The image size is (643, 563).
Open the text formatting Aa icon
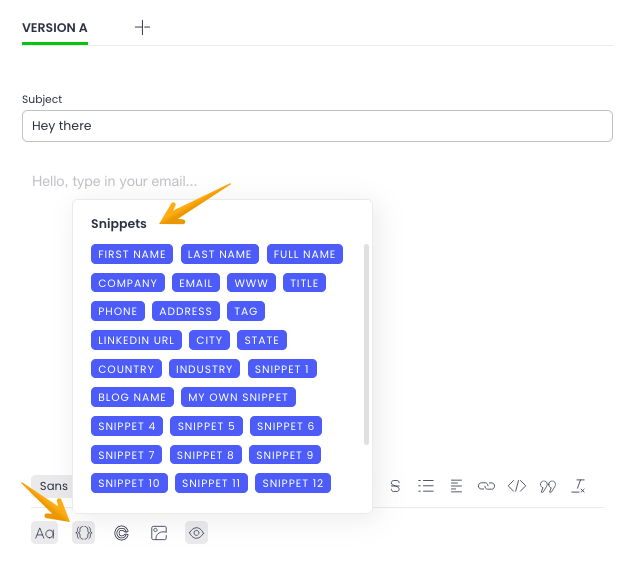pyautogui.click(x=45, y=533)
